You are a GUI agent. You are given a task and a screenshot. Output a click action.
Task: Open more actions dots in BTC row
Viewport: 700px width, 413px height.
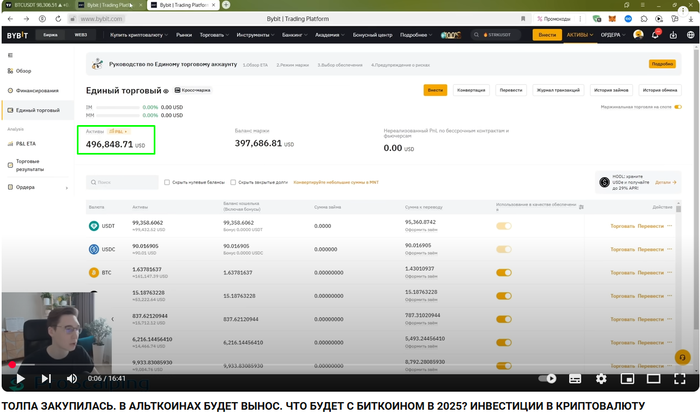click(x=669, y=272)
